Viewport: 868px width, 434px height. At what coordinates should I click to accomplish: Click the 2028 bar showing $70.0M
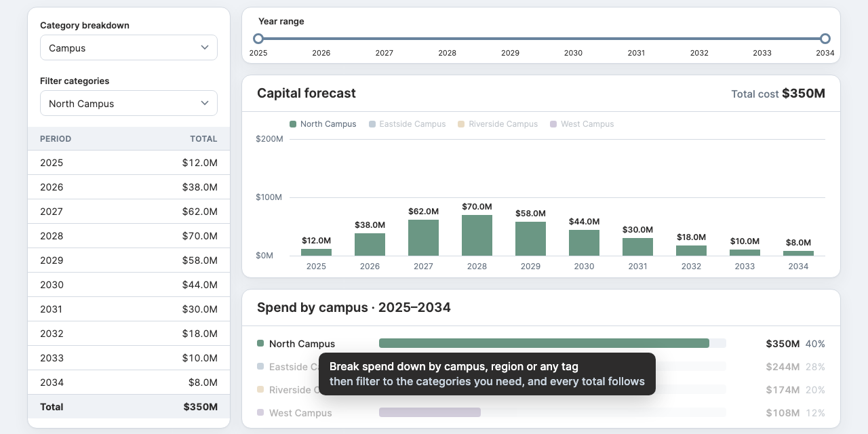[x=477, y=235]
